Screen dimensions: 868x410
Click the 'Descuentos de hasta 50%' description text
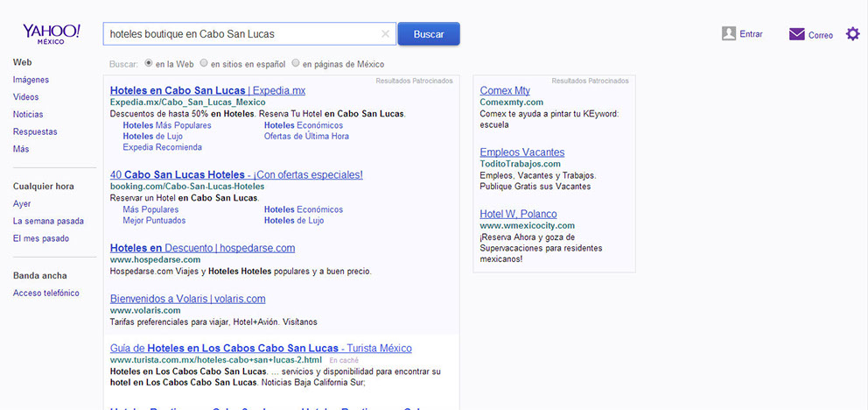point(258,114)
